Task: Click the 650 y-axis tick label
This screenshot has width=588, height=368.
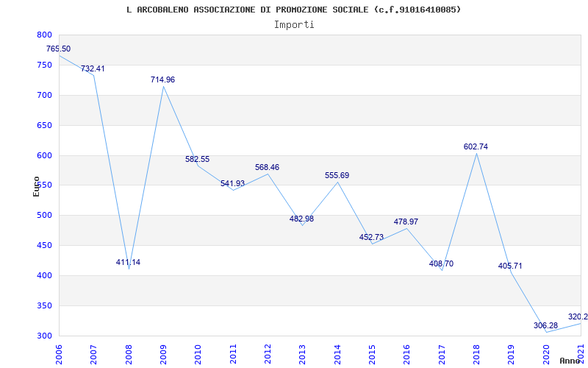Action: point(44,125)
